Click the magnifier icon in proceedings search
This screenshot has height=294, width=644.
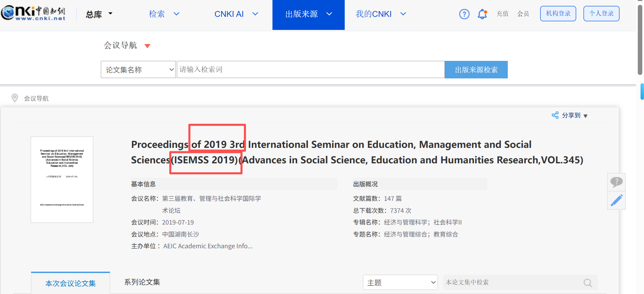[x=588, y=283]
